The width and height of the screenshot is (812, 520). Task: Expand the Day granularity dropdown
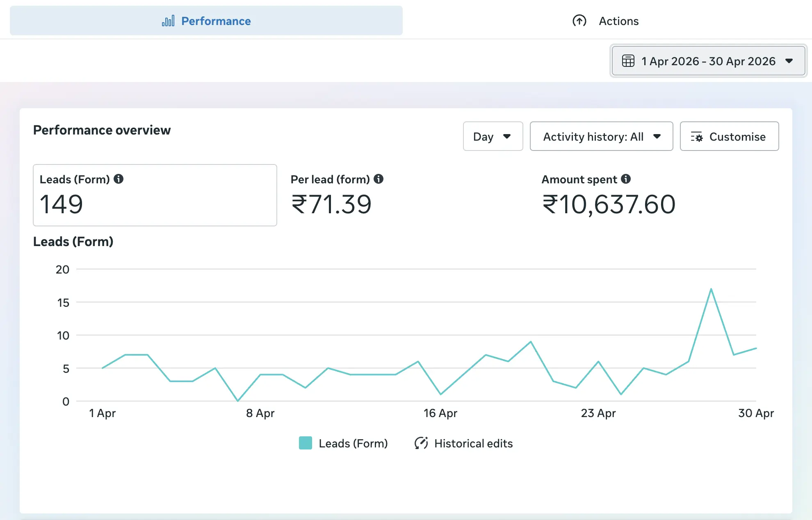pos(493,137)
